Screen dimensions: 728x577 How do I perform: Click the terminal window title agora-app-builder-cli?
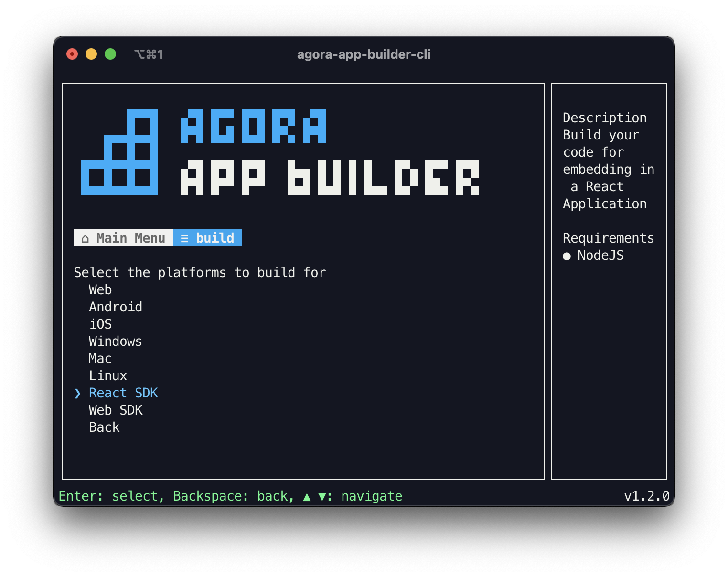click(x=364, y=54)
